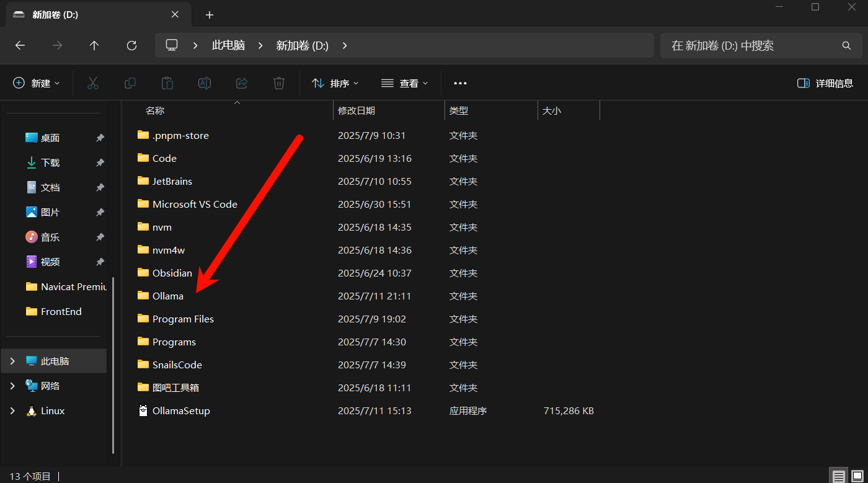Open 桌面 in quick access

pos(50,138)
